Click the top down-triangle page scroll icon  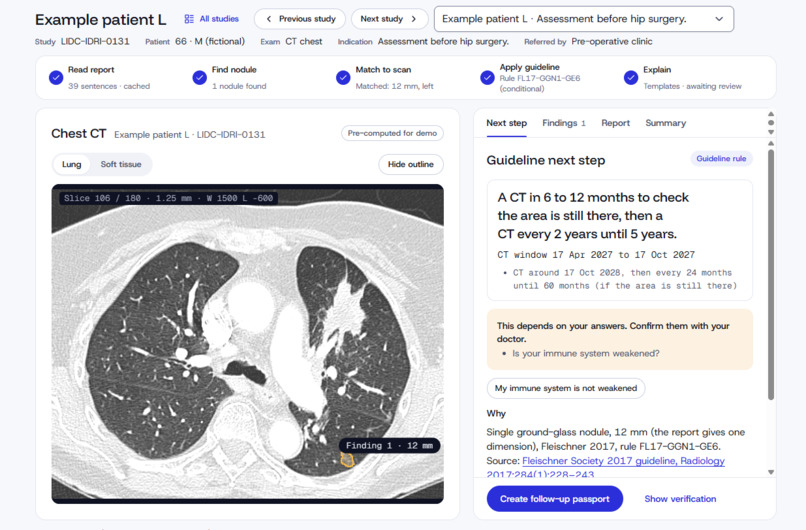click(x=771, y=132)
